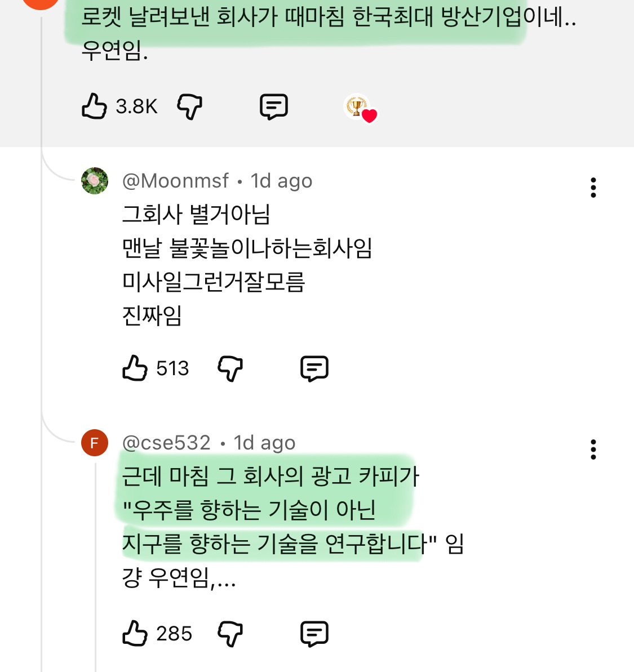Click @cse532's orange F avatar
The image size is (634, 672).
coord(95,442)
